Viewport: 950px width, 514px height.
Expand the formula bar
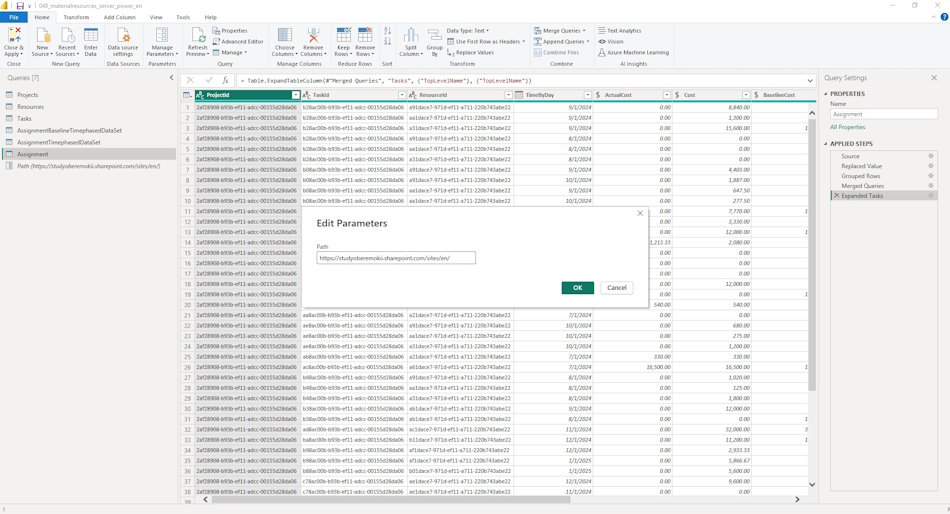pyautogui.click(x=810, y=80)
